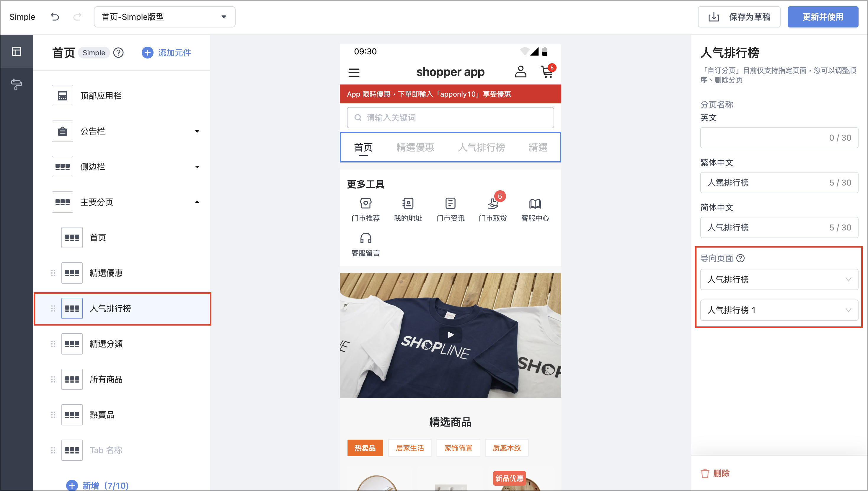Viewport: 868px width, 491px height.
Task: Select the 精選優惠 tab row
Action: coord(122,273)
